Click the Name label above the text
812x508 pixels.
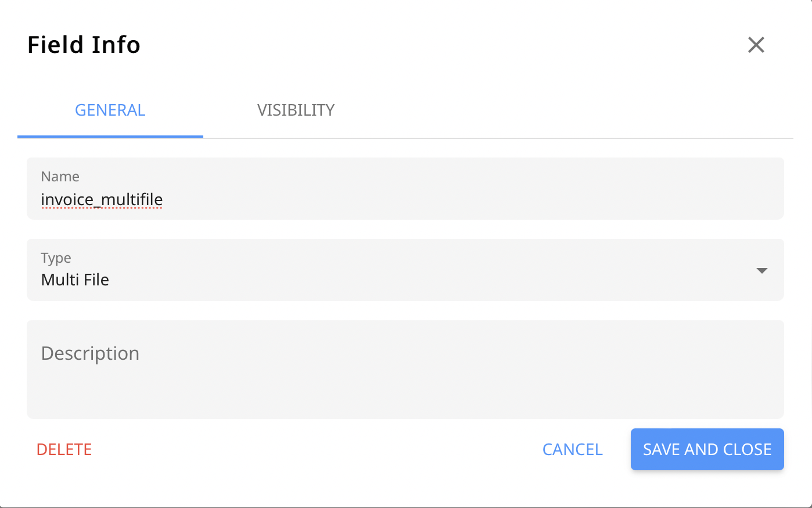pyautogui.click(x=60, y=176)
